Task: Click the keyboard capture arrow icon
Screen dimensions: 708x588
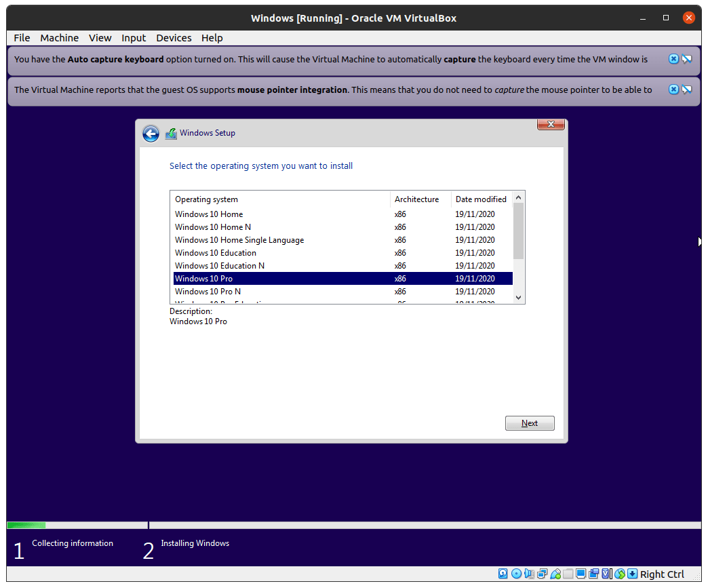Action: (x=632, y=574)
